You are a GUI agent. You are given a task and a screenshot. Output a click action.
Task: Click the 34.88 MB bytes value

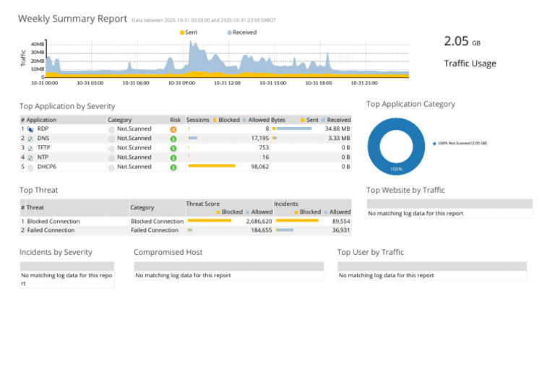tap(337, 129)
